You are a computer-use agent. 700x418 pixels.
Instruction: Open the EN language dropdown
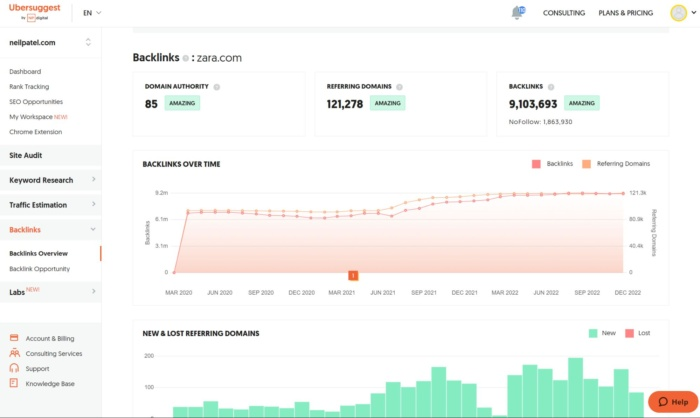pos(92,13)
